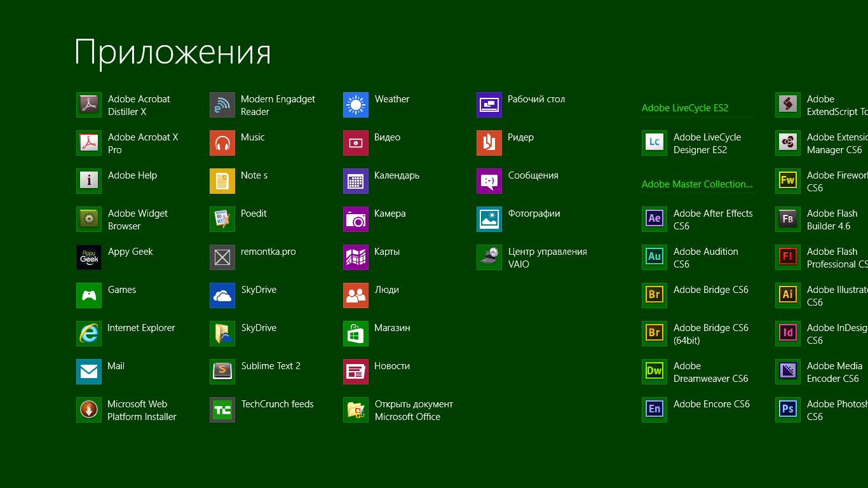Open the blue SkyDrive cloud icon
This screenshot has width=868, height=488.
coord(222,295)
